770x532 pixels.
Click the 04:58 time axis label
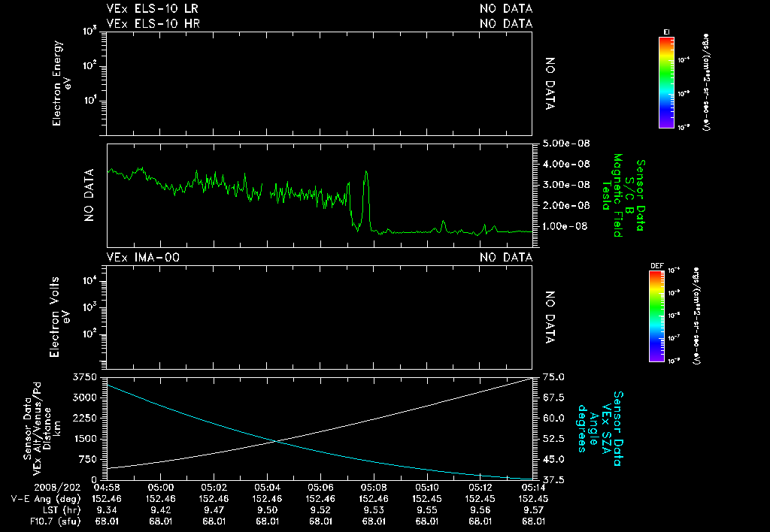(x=107, y=488)
